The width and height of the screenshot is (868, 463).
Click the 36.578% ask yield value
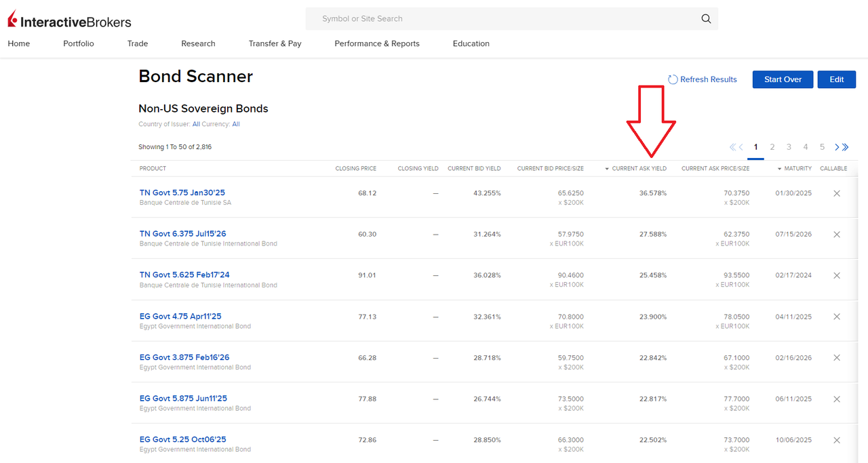click(653, 193)
